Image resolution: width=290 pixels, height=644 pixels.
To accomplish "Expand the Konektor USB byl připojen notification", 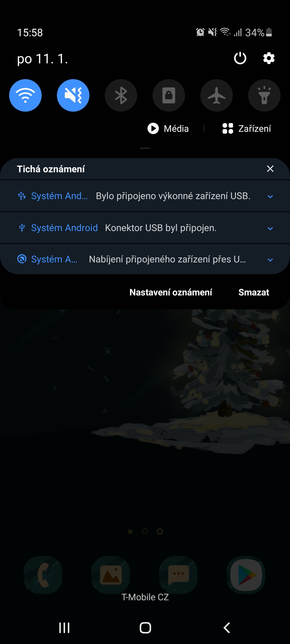I will tap(145, 228).
